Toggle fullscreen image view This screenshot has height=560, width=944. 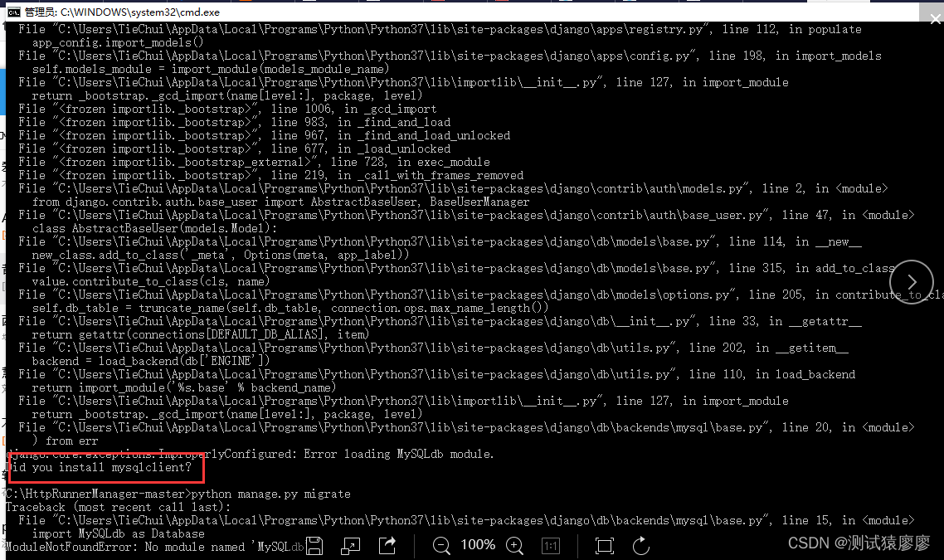click(x=604, y=545)
